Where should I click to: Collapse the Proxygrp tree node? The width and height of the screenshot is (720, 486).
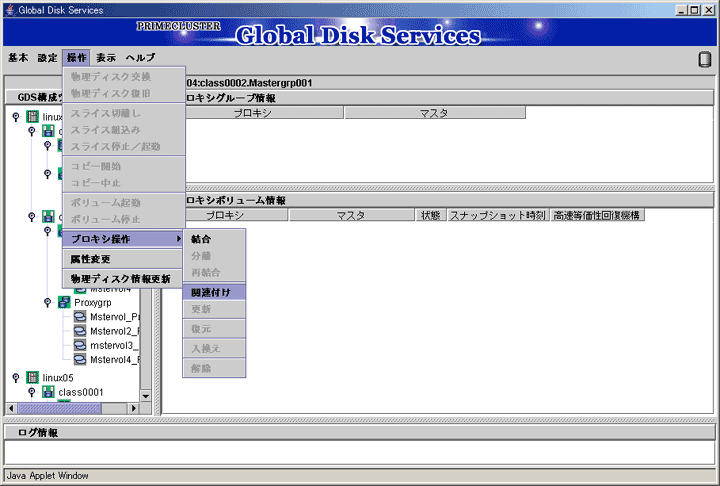pos(47,302)
